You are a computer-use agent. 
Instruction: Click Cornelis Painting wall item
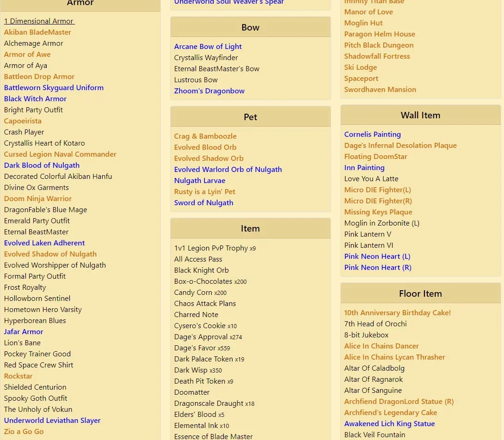372,134
